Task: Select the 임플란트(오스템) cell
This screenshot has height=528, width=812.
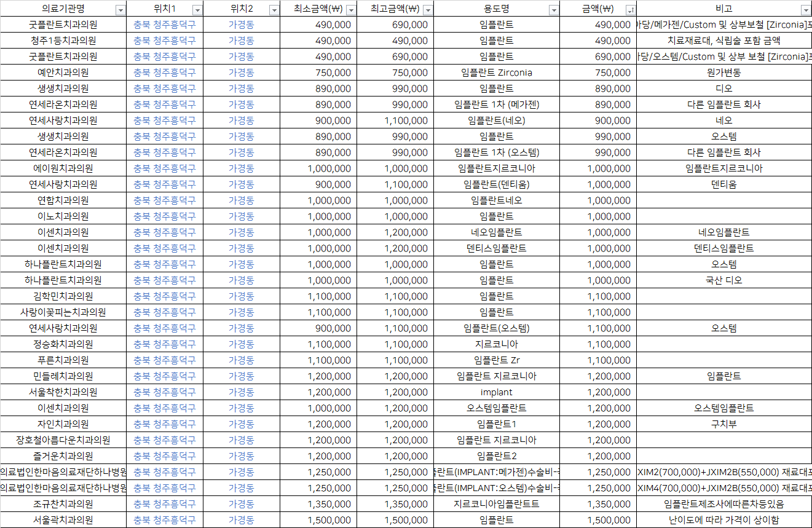Action: click(x=497, y=328)
